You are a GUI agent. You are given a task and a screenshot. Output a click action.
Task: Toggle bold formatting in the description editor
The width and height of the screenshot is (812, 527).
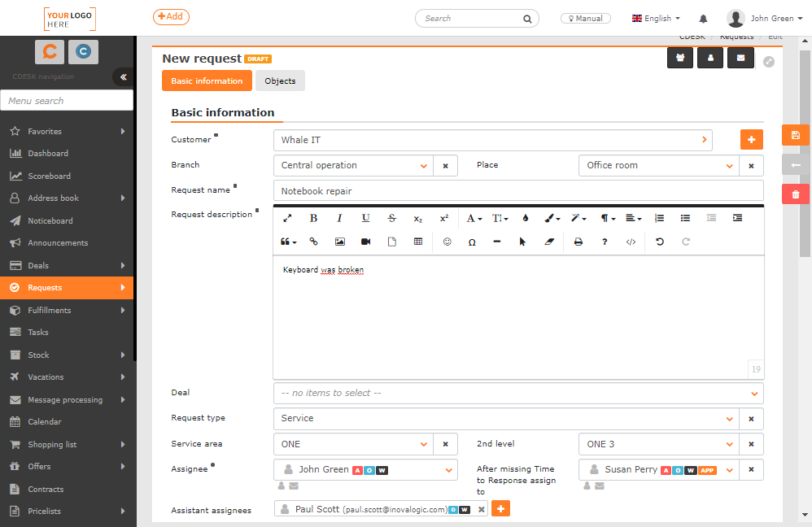(x=313, y=218)
